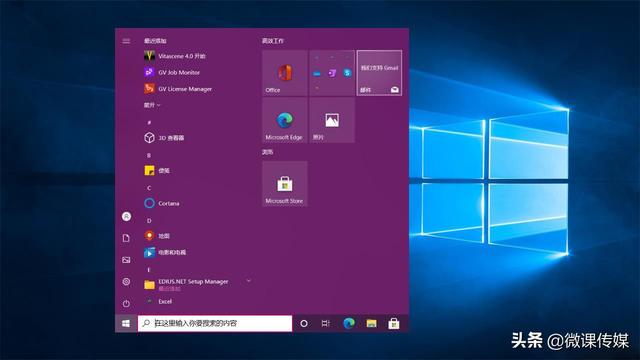Viewport: 640px width, 360px height.
Task: Open the Microsoft Store tile
Action: (285, 184)
